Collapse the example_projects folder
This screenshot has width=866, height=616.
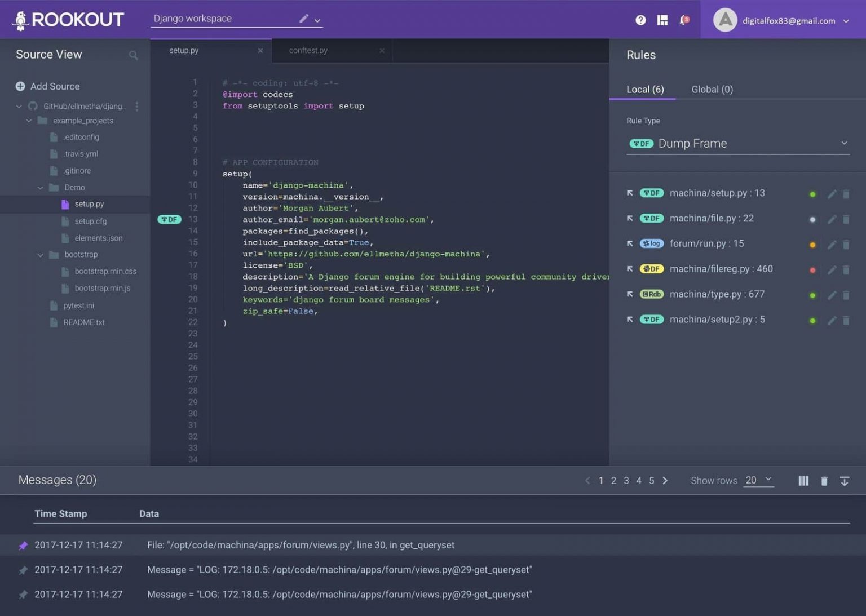point(29,121)
